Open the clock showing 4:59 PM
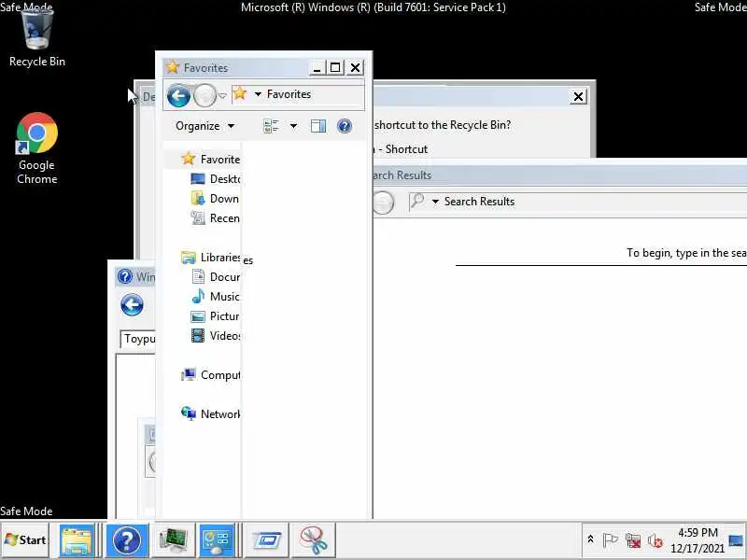This screenshot has width=747, height=560. 698,540
